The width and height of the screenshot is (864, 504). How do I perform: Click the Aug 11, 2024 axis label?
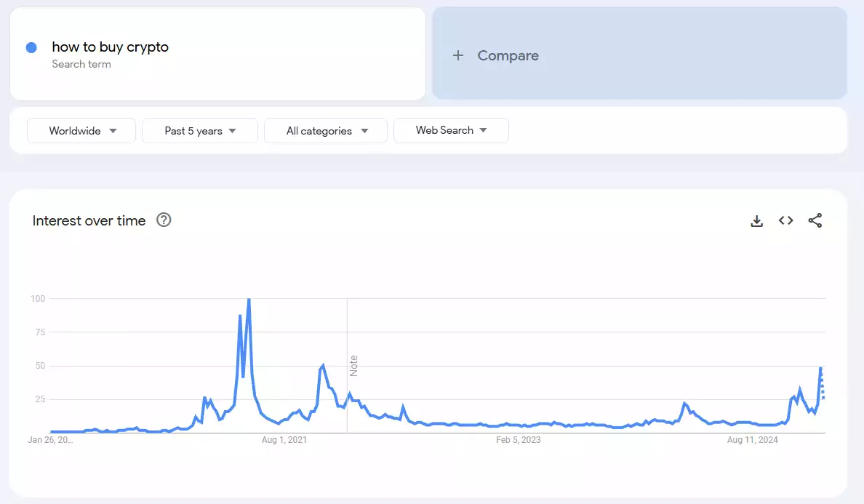pos(752,440)
